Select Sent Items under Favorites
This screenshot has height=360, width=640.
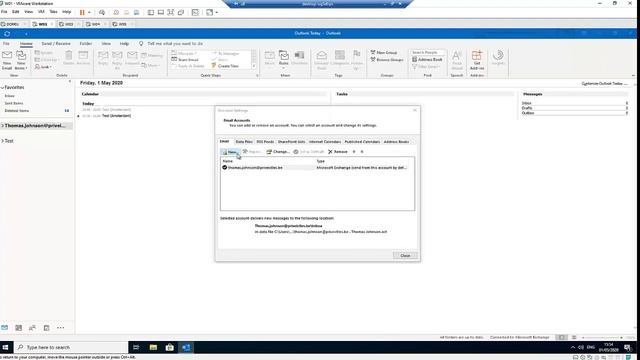coord(14,103)
